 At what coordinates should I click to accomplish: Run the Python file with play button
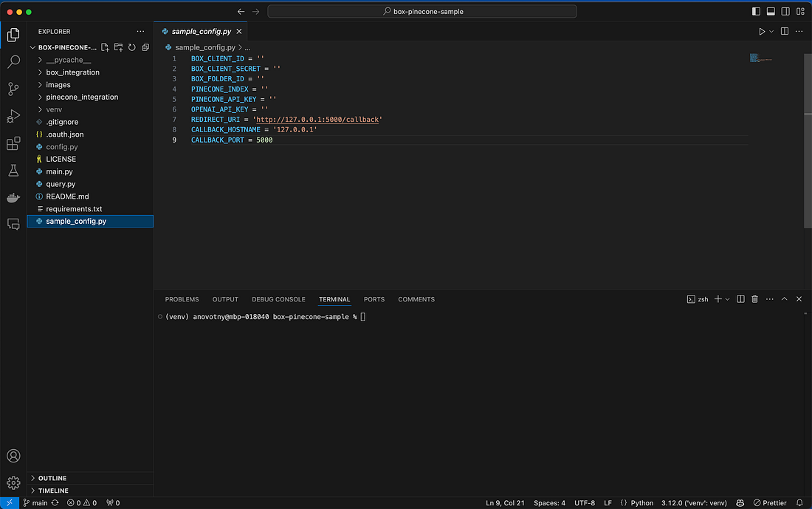[762, 32]
